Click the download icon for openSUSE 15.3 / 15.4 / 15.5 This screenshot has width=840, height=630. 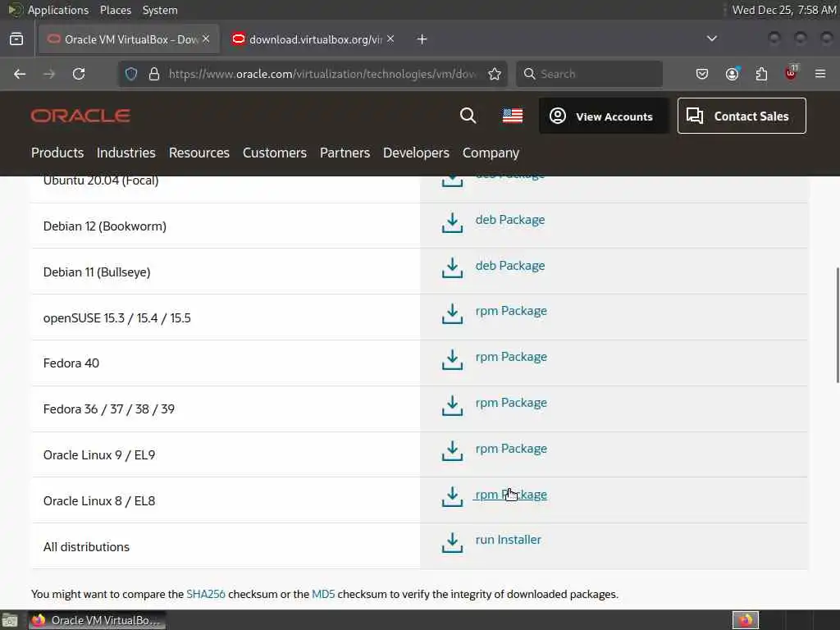tap(452, 314)
